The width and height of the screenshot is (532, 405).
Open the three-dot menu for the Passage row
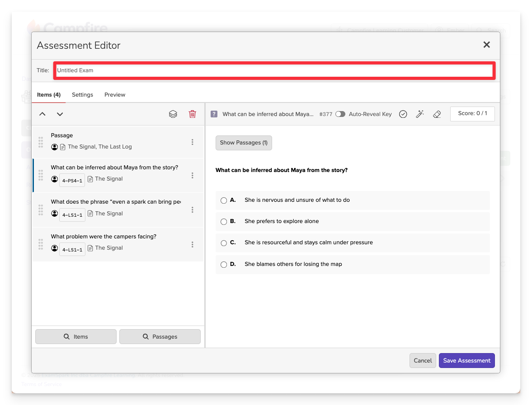pyautogui.click(x=193, y=142)
